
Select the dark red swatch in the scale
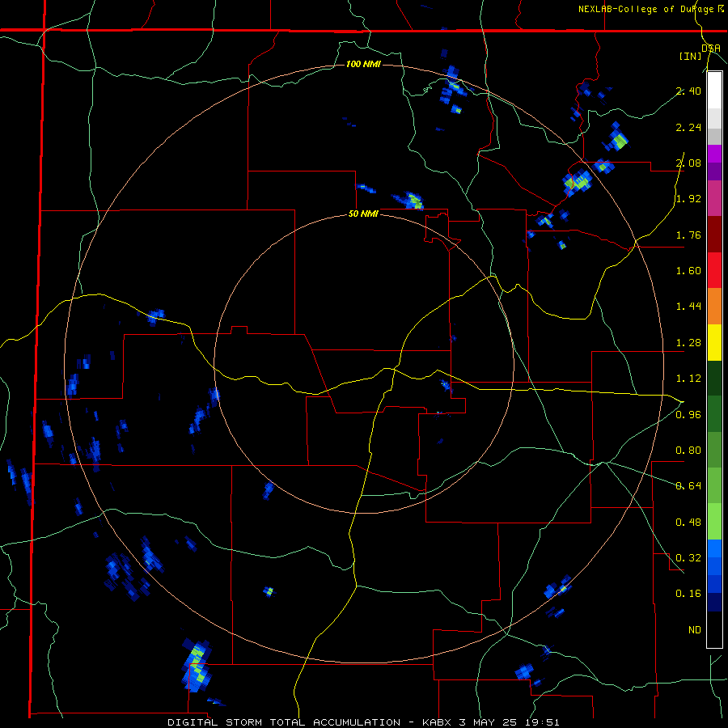coord(714,235)
